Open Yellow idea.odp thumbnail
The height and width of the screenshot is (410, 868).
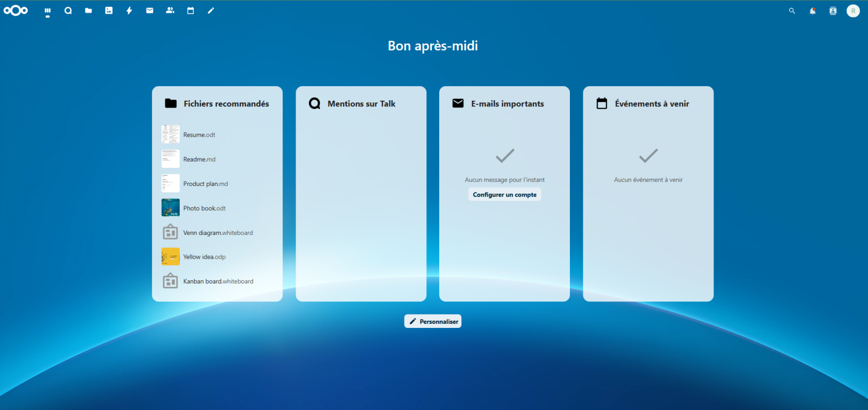coord(171,257)
